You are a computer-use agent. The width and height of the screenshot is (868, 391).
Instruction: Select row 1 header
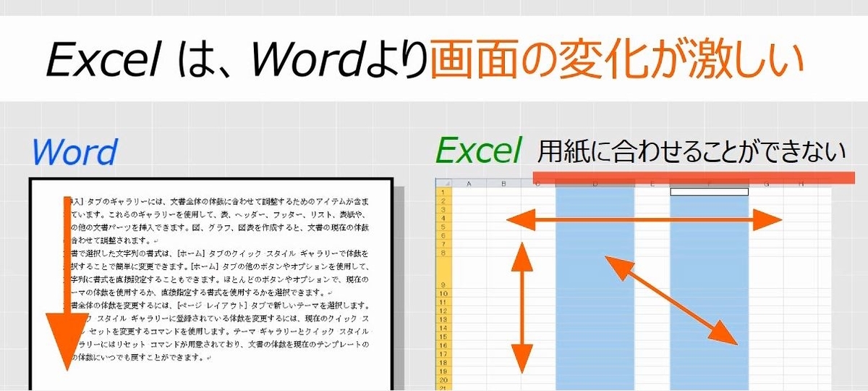(443, 192)
